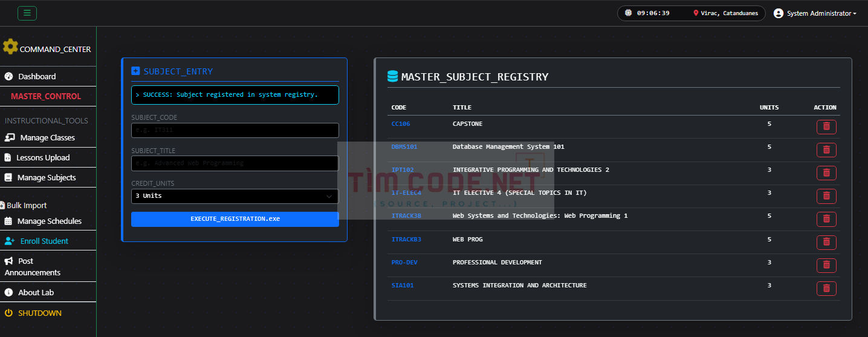Open Manage Schedules page
Image resolution: width=868 pixels, height=337 pixels.
(50, 221)
